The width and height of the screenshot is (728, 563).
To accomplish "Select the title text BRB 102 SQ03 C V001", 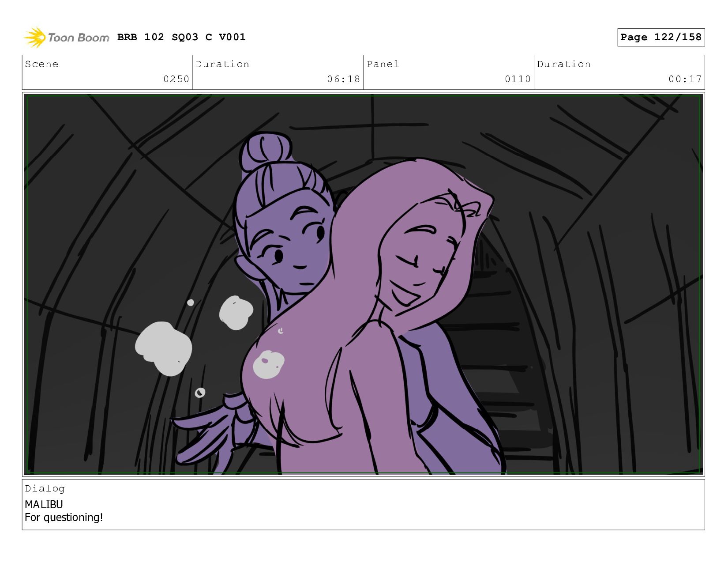I will pyautogui.click(x=181, y=37).
